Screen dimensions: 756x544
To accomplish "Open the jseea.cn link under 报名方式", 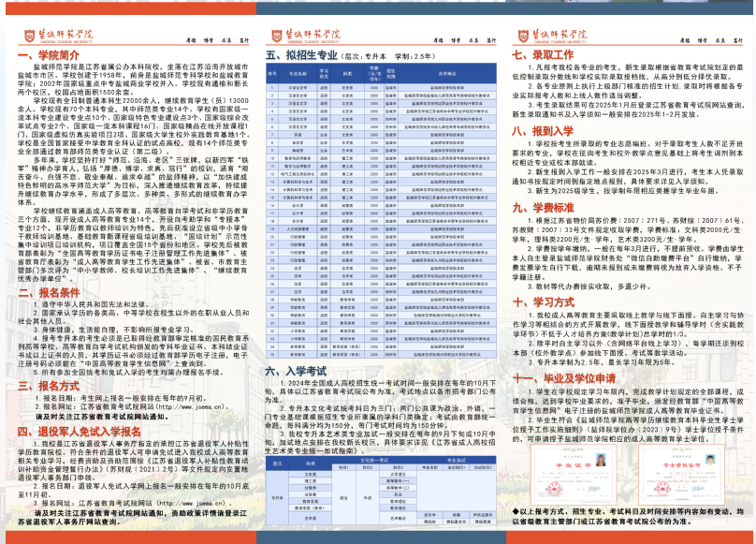I will pos(192,407).
